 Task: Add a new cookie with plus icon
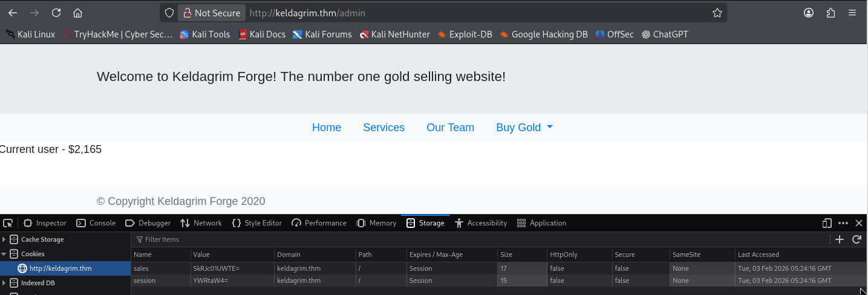[840, 239]
